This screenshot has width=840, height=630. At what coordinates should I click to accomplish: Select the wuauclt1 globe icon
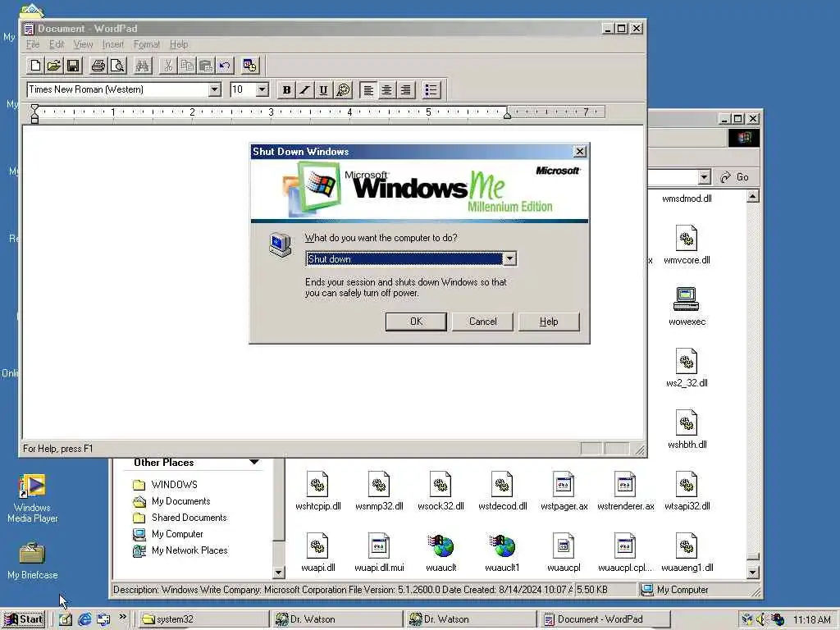coord(502,546)
